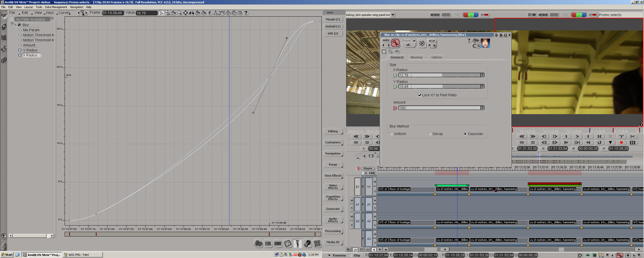
Task: Select the arrow pointer tool in curve editor
Action: click(x=161, y=13)
